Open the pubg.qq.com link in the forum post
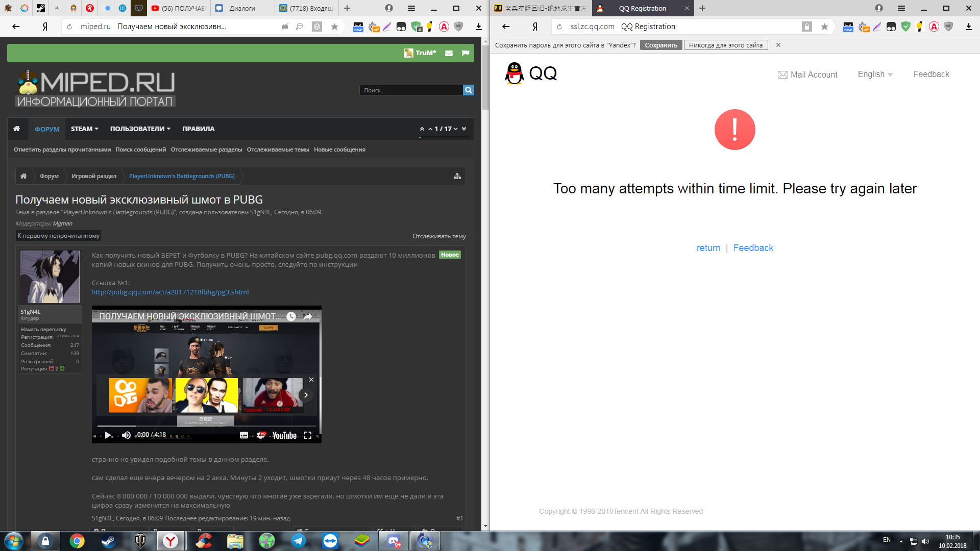The height and width of the screenshot is (551, 980). click(170, 292)
